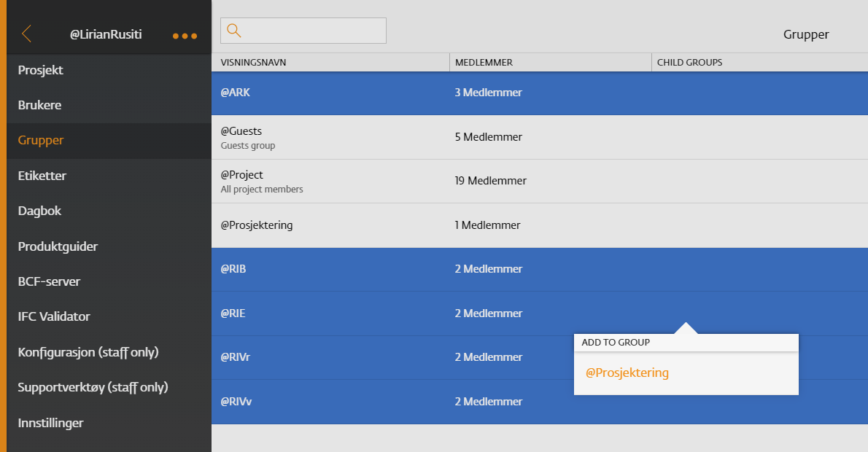Select the @RIB group row

[540, 270]
